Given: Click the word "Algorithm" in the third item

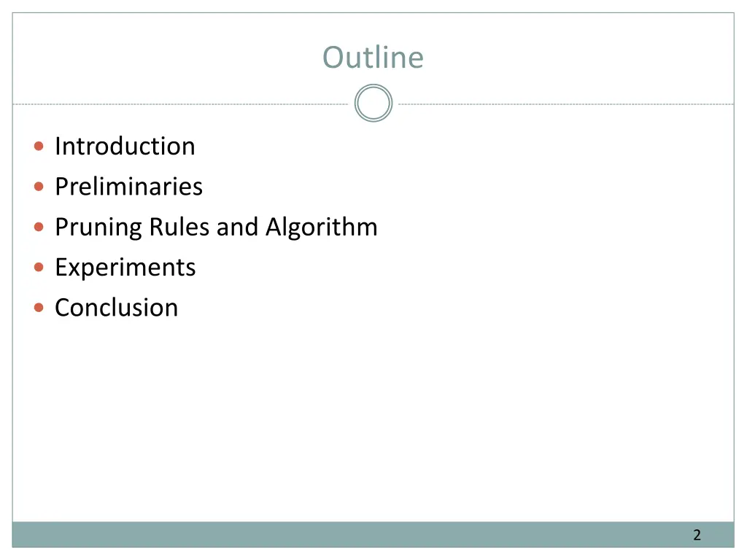Looking at the screenshot, I should (322, 227).
